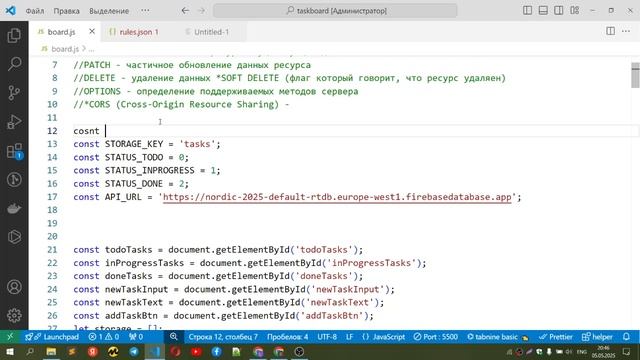
Task: Click the ports forwarded indicator showing 0
Action: click(136, 337)
